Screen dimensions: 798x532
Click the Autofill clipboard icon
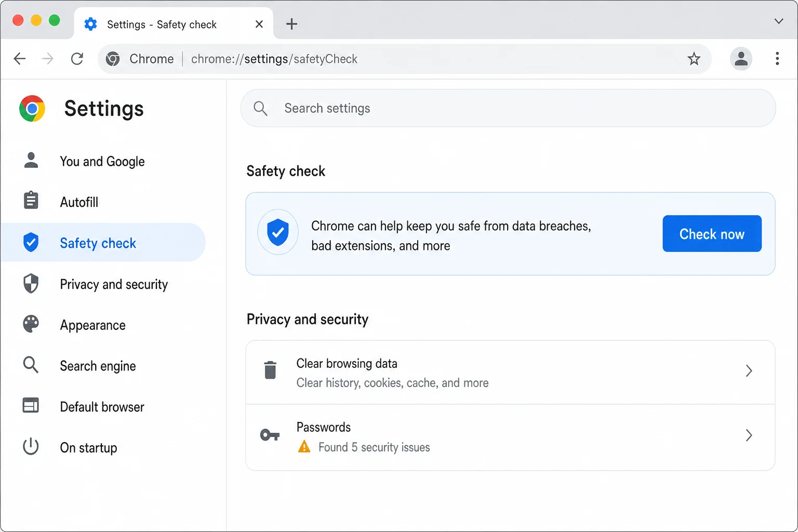[31, 200]
